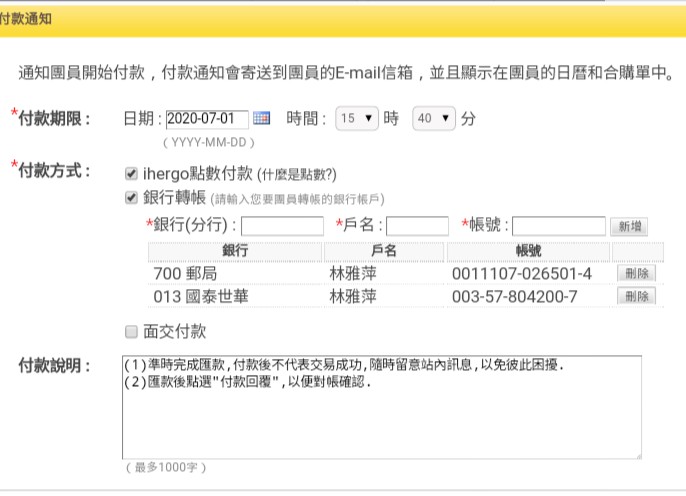Viewport: 686px width, 496px height.
Task: Click inside the 付款說明 text area
Action: [x=382, y=407]
